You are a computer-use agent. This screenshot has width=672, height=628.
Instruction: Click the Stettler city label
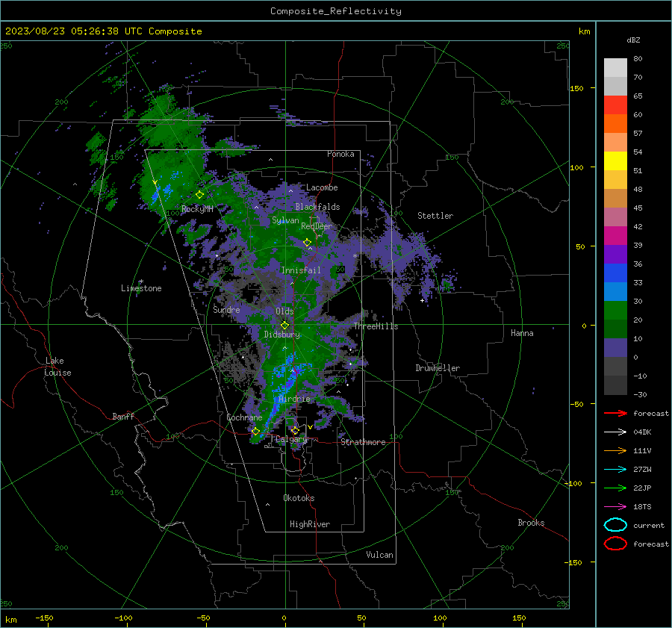coord(435,216)
